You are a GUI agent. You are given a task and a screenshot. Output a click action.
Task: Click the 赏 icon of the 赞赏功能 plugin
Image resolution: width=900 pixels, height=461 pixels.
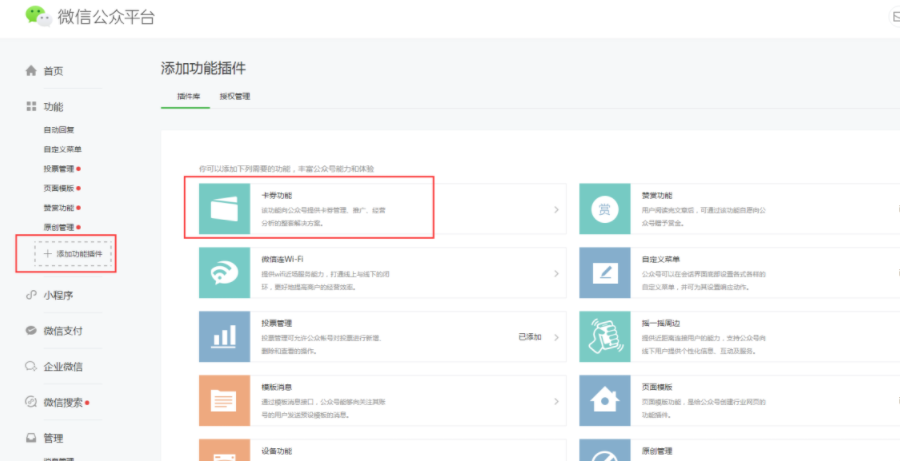(x=604, y=209)
